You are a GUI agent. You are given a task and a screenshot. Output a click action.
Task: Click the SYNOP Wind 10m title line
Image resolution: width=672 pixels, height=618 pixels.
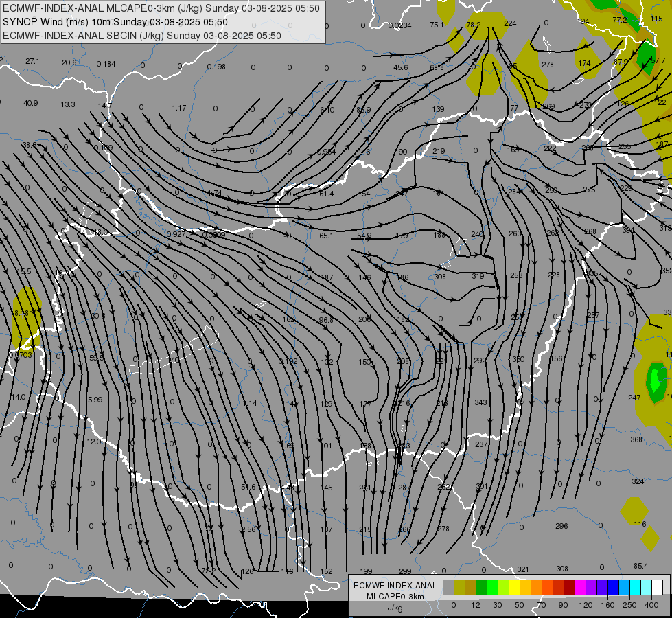pyautogui.click(x=115, y=22)
